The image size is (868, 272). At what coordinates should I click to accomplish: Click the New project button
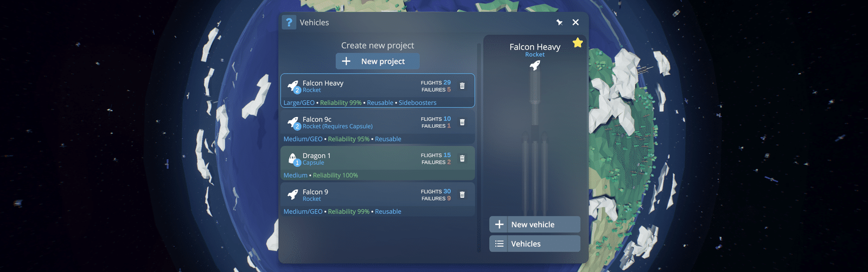tap(378, 61)
